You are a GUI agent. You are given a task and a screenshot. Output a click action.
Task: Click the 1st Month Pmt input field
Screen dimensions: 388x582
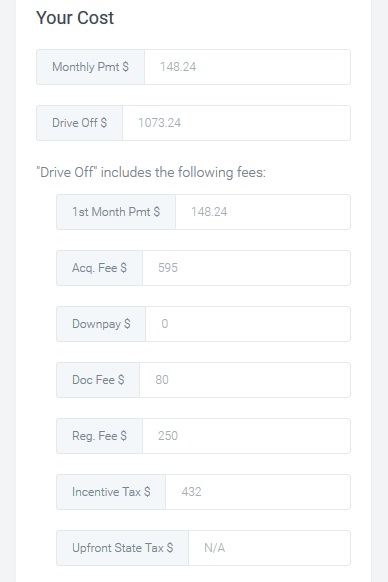(263, 212)
